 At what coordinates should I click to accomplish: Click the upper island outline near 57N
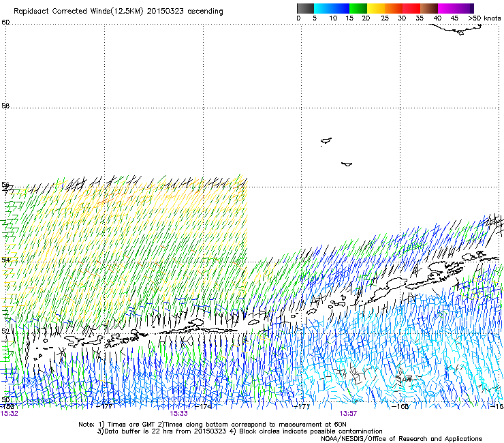[326, 141]
